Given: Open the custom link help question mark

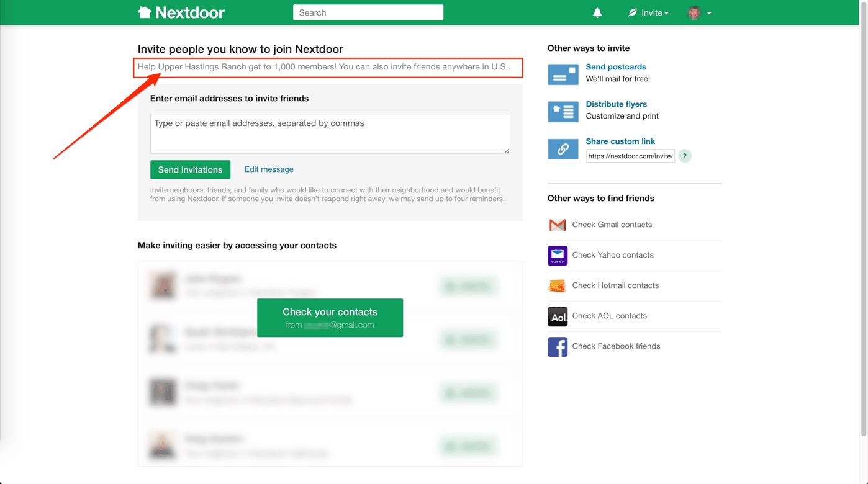Looking at the screenshot, I should click(x=685, y=156).
